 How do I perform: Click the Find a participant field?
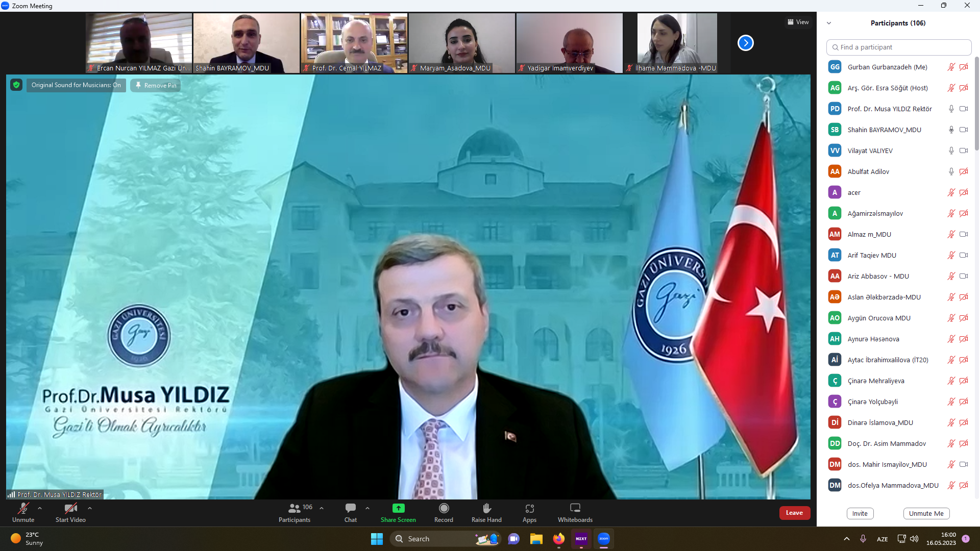[x=898, y=47]
